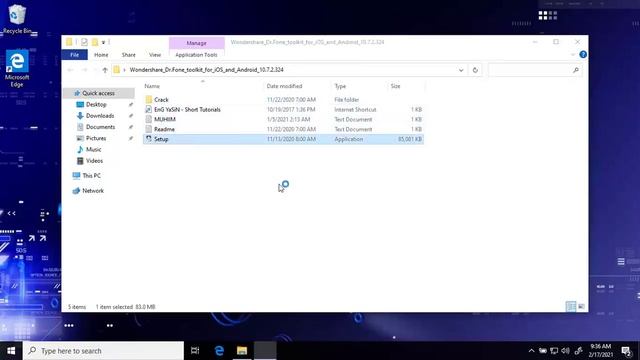Screen dimensions: 640x360
Task: Click the New Folder quick access icon
Action: (95, 42)
